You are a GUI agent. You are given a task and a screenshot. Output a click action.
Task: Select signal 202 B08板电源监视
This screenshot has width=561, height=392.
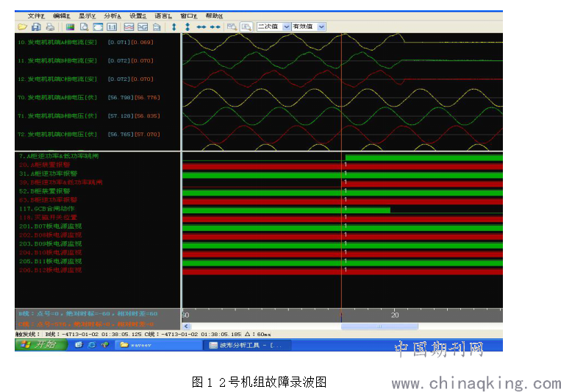coord(50,235)
